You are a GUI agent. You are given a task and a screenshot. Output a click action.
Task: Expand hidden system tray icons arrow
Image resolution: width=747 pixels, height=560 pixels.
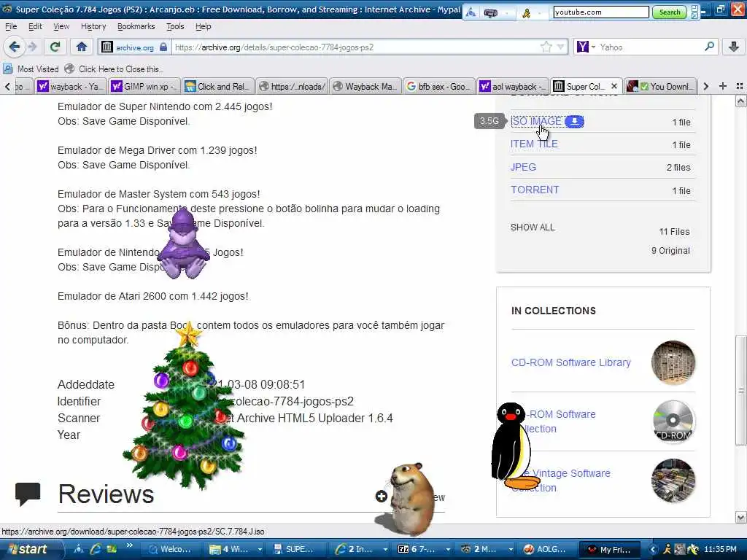[653, 550]
